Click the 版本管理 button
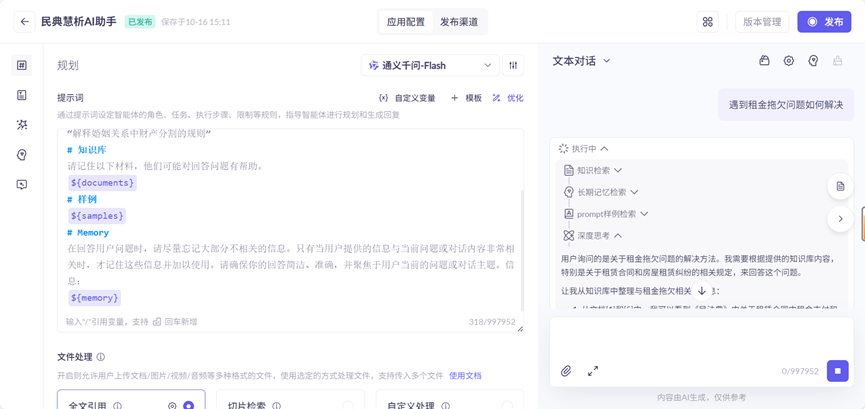This screenshot has width=865, height=409. pyautogui.click(x=762, y=22)
